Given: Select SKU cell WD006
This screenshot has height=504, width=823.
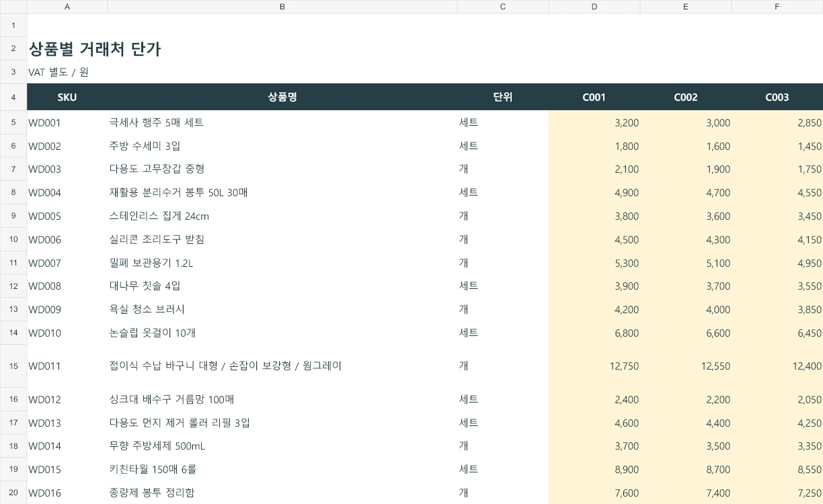Looking at the screenshot, I should (67, 239).
